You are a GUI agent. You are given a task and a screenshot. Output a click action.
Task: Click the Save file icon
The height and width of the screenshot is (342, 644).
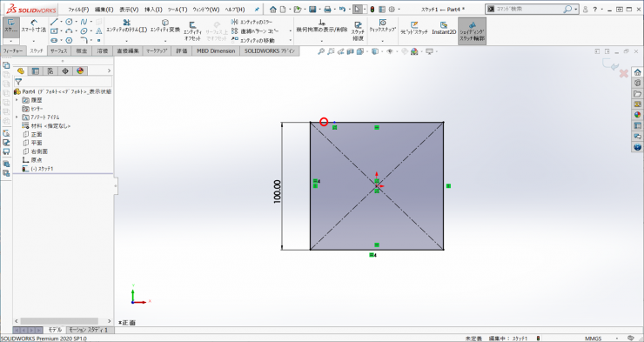pyautogui.click(x=312, y=9)
